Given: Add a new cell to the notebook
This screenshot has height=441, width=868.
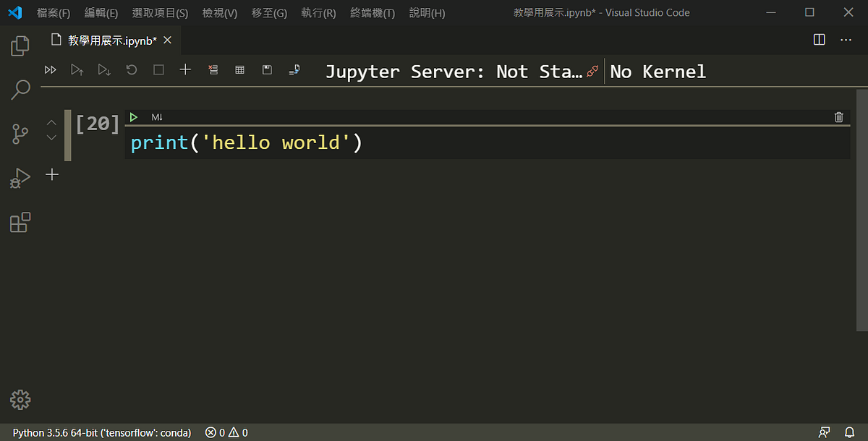Looking at the screenshot, I should (x=184, y=69).
